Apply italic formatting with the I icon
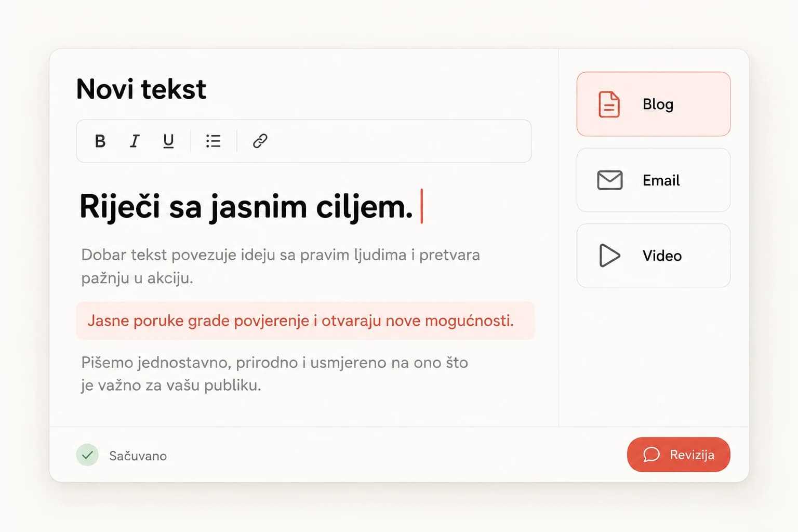 pyautogui.click(x=135, y=141)
